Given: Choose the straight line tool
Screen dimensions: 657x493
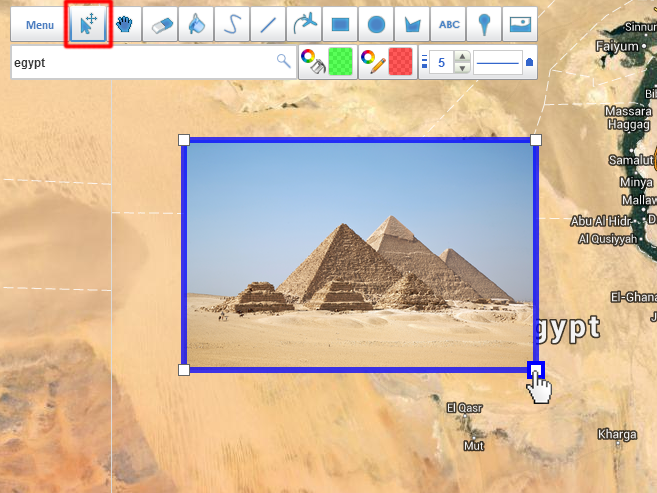Looking at the screenshot, I should [x=268, y=24].
